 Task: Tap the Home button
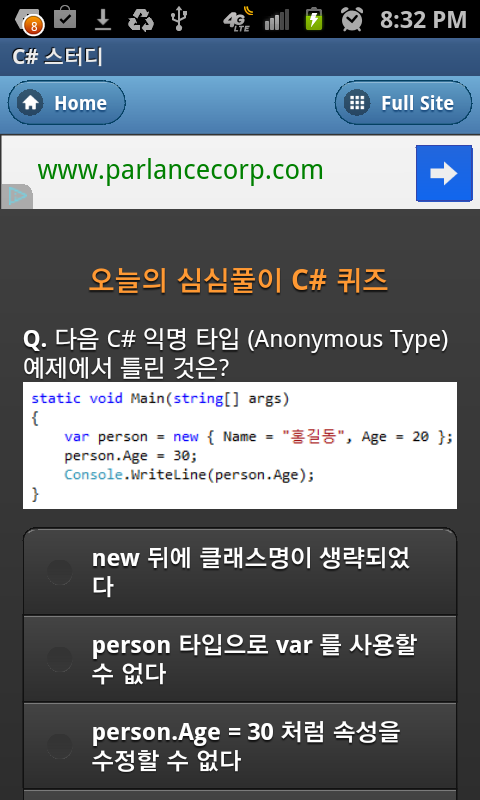66,103
